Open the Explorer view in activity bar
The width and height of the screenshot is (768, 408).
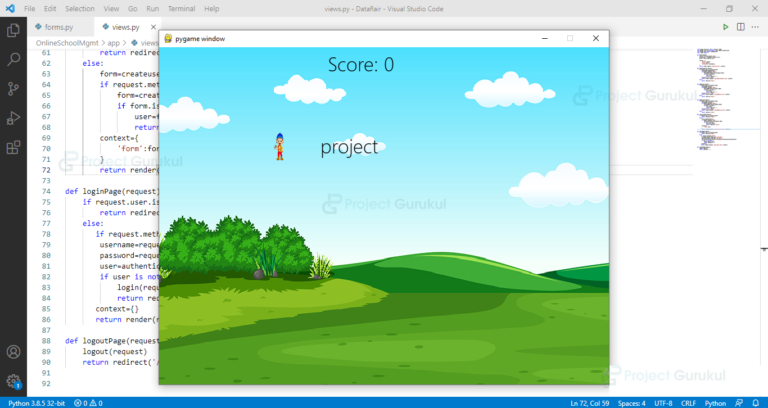[13, 30]
